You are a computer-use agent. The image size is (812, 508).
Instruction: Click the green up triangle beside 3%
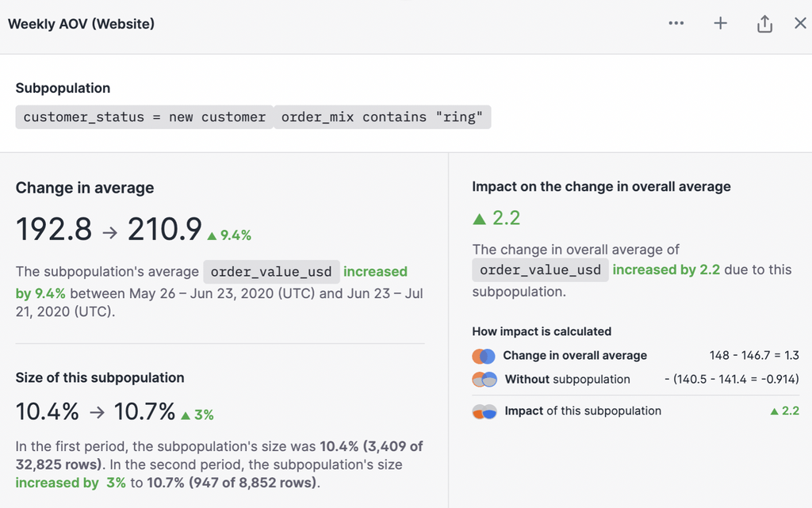186,415
